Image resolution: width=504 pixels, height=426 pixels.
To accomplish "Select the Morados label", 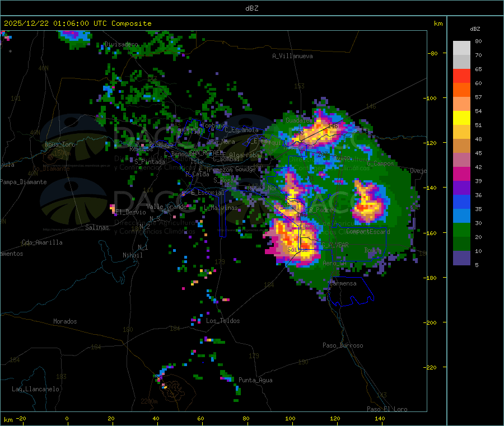I will coord(65,321).
